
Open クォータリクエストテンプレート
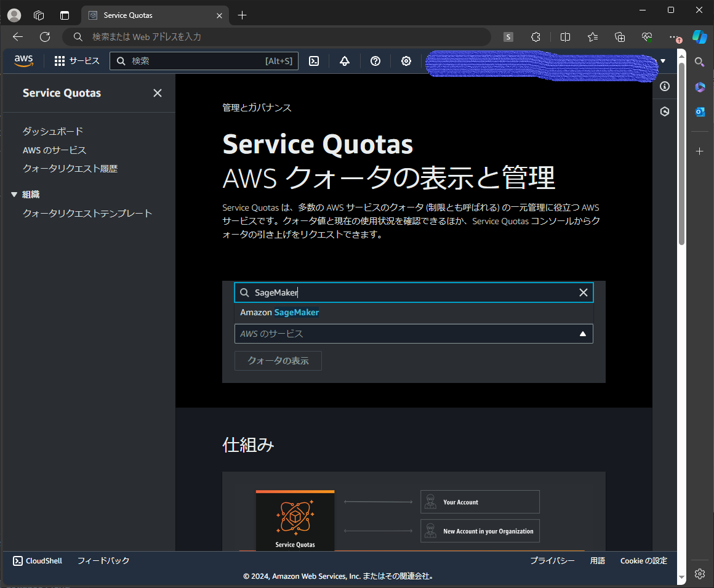pos(87,213)
